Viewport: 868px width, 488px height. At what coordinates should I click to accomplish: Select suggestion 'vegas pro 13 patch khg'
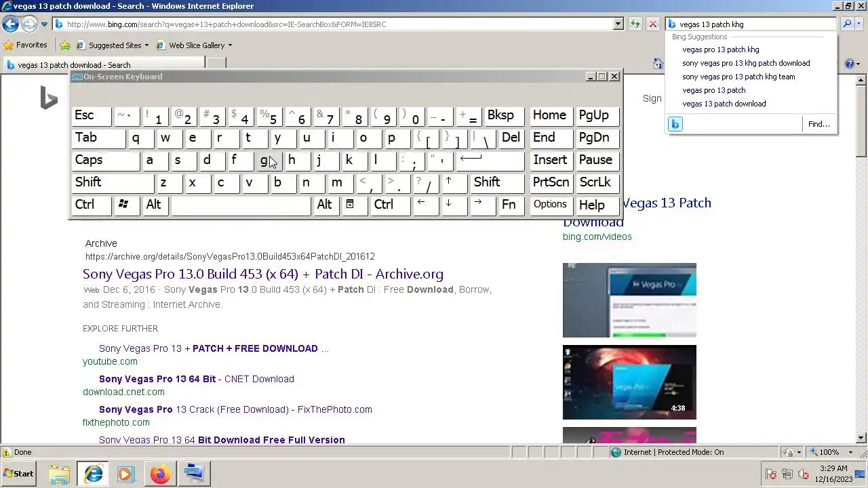click(x=720, y=49)
